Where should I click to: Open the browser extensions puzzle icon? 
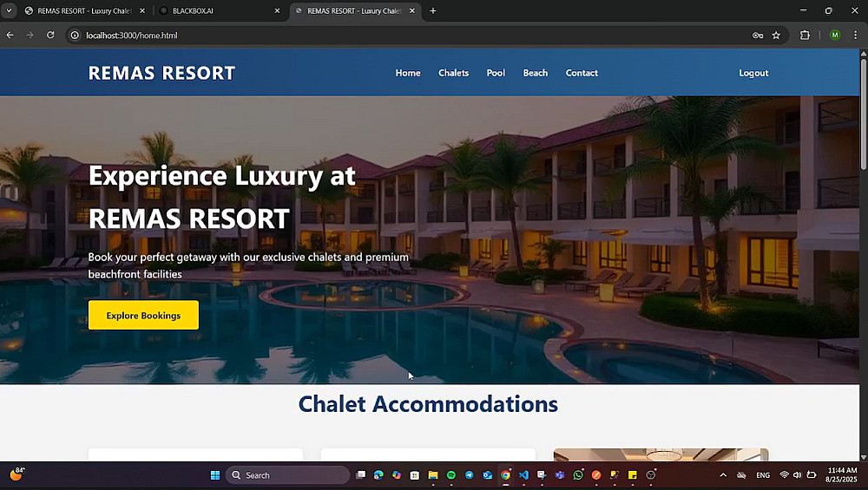coord(805,35)
